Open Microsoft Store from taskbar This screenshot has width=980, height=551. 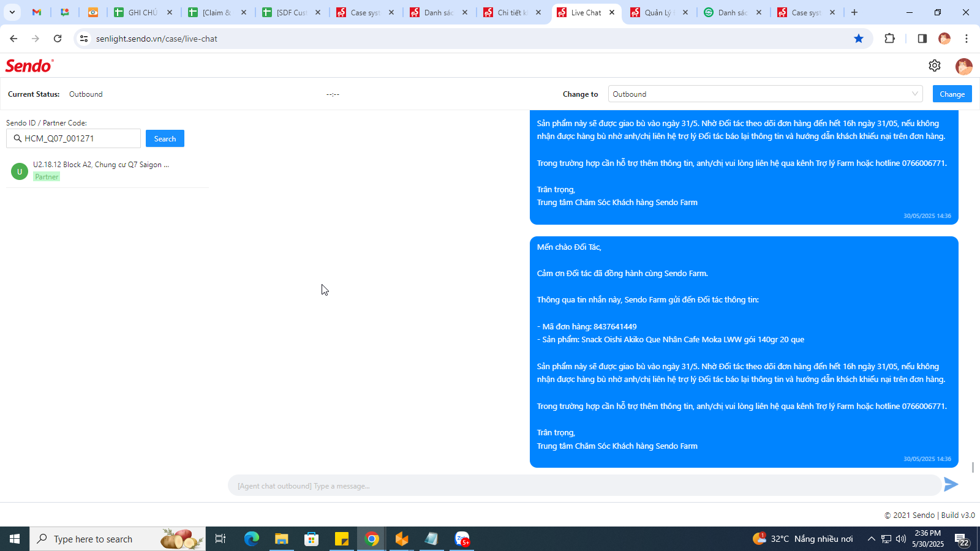(312, 539)
